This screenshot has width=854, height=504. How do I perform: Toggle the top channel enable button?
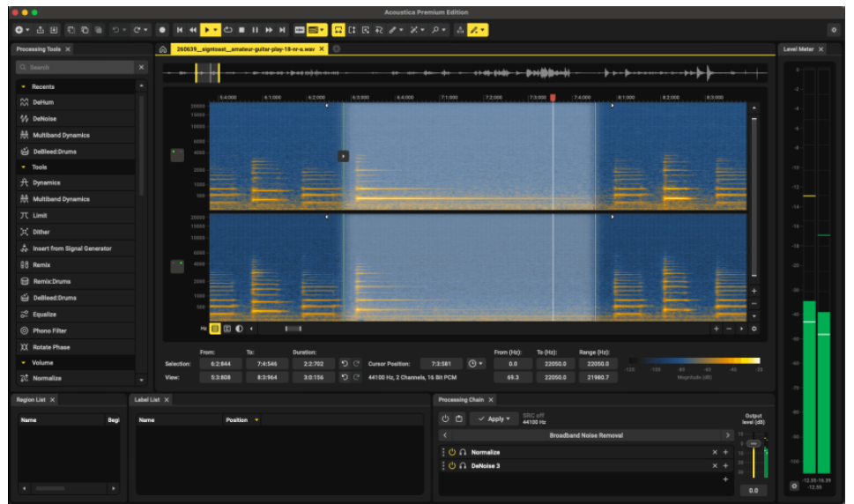tap(177, 155)
